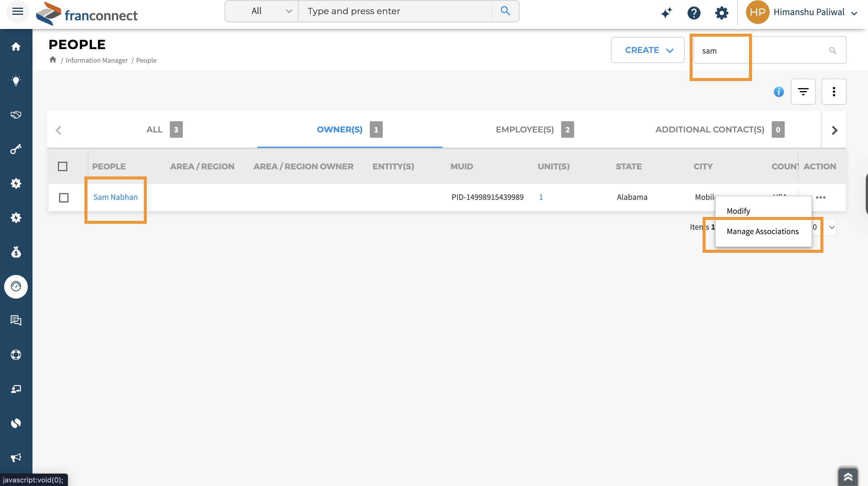Click the hamburger menu icon
This screenshot has width=868, height=486.
pos(17,12)
